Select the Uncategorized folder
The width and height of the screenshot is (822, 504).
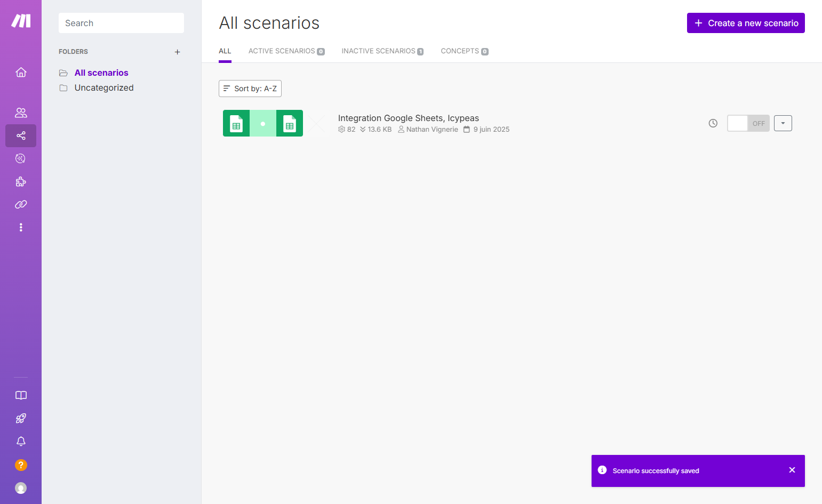click(104, 87)
